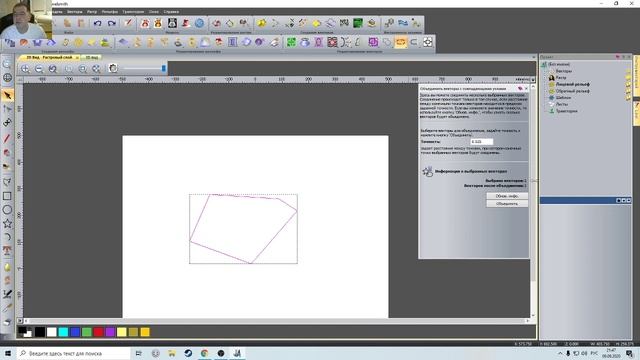Viewport: 640px width, 360px height.
Task: Click the zoom in magnifier icon
Action: coord(25,69)
